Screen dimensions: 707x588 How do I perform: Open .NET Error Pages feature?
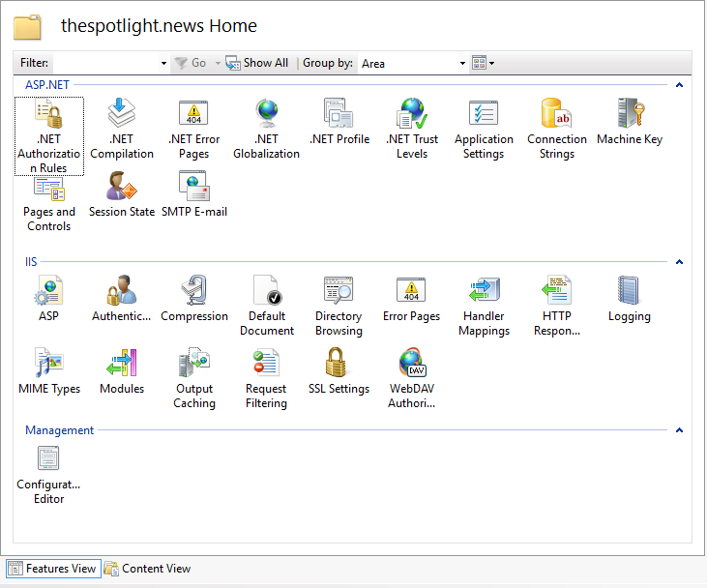pos(193,129)
